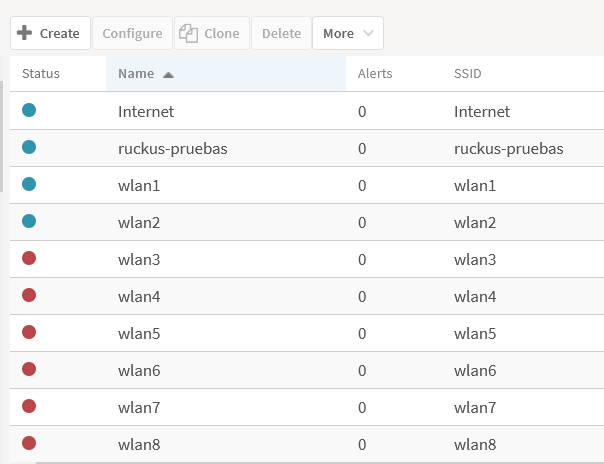Click the blue status dot for ruckus-pruebas
Viewport: 604px width, 464px height.
pos(29,148)
